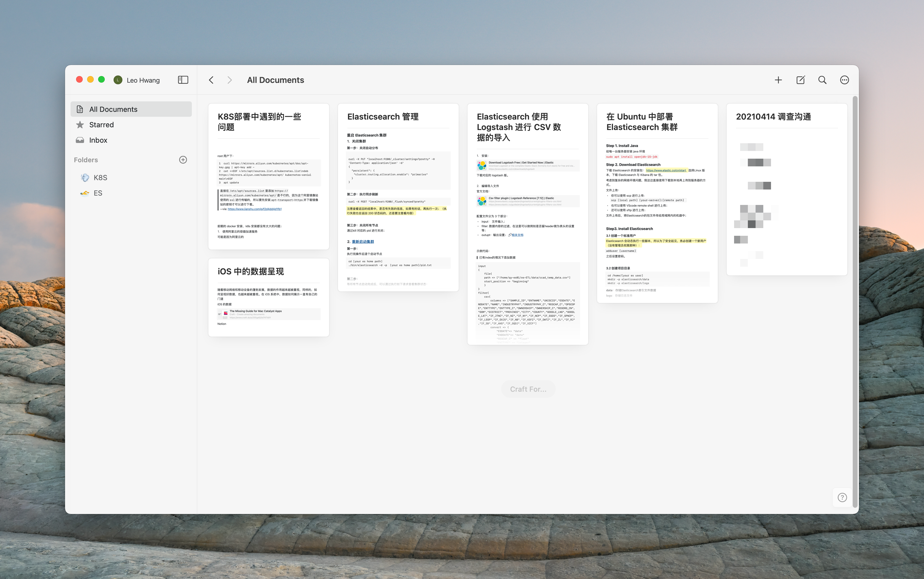Open search with magnifier icon
This screenshot has height=579, width=924.
click(x=822, y=80)
